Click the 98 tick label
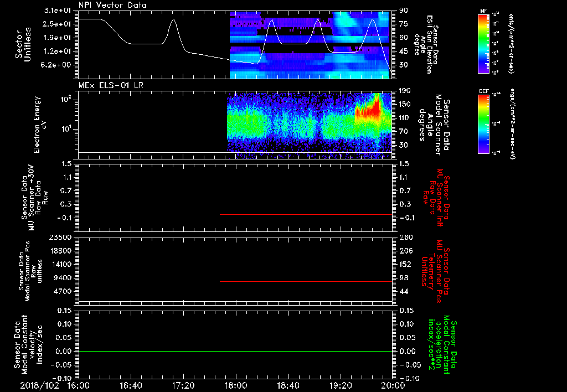 tap(404, 278)
